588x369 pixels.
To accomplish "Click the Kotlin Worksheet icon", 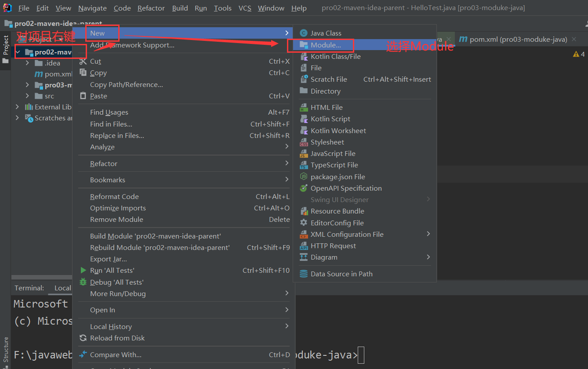I will pos(303,130).
